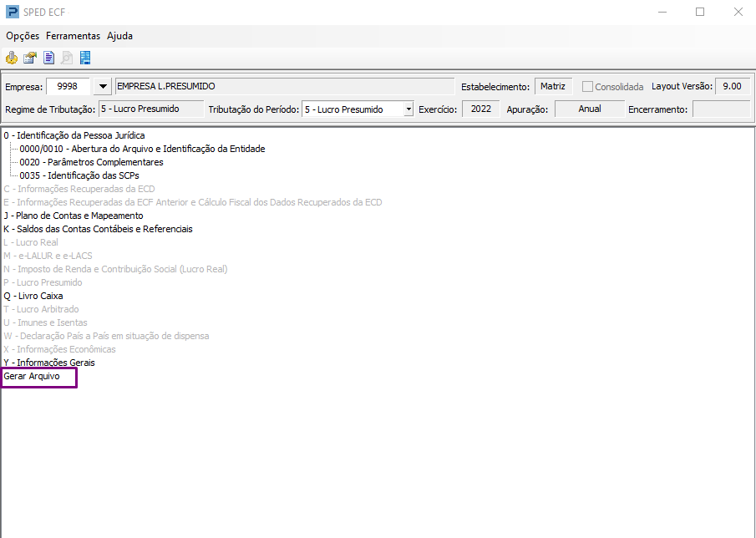This screenshot has width=756, height=538.
Task: Select W - Declaração País a País item
Action: (x=106, y=336)
